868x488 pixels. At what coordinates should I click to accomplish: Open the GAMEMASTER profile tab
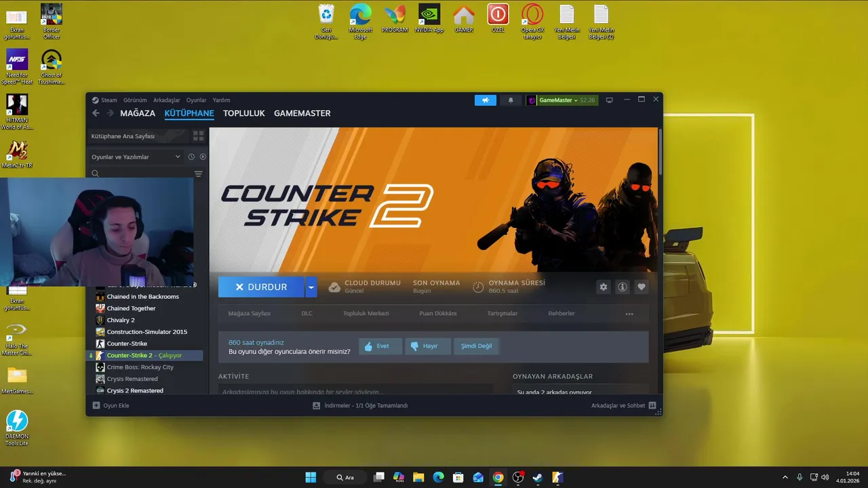302,113
